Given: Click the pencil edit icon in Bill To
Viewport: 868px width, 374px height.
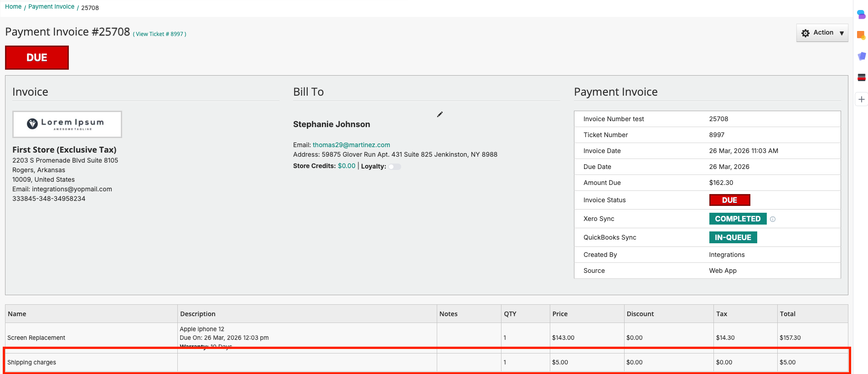Looking at the screenshot, I should pos(439,114).
